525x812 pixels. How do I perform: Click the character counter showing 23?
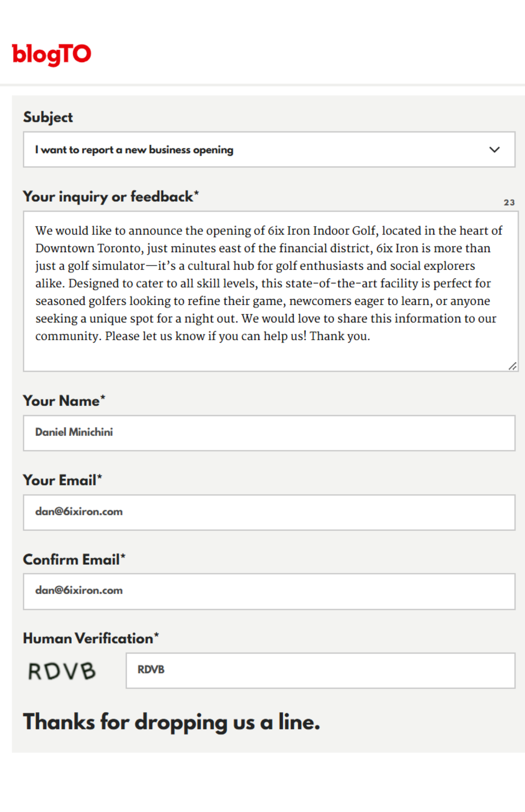509,202
